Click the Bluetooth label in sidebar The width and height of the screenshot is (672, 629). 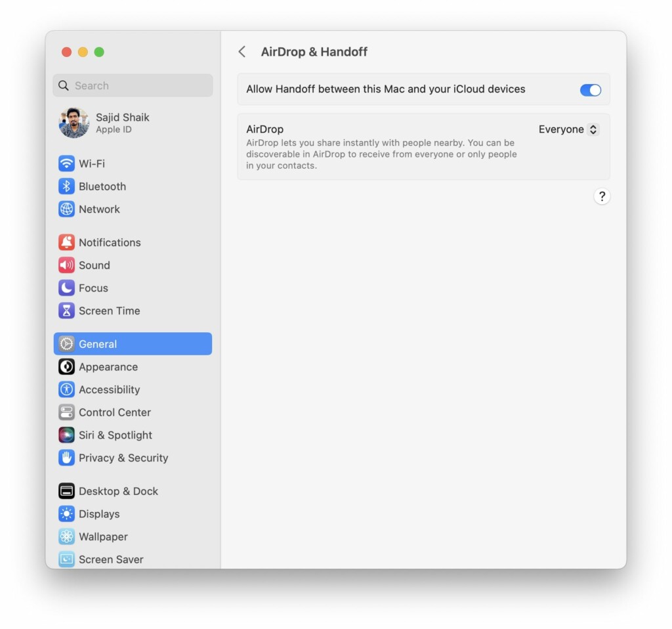(x=102, y=186)
